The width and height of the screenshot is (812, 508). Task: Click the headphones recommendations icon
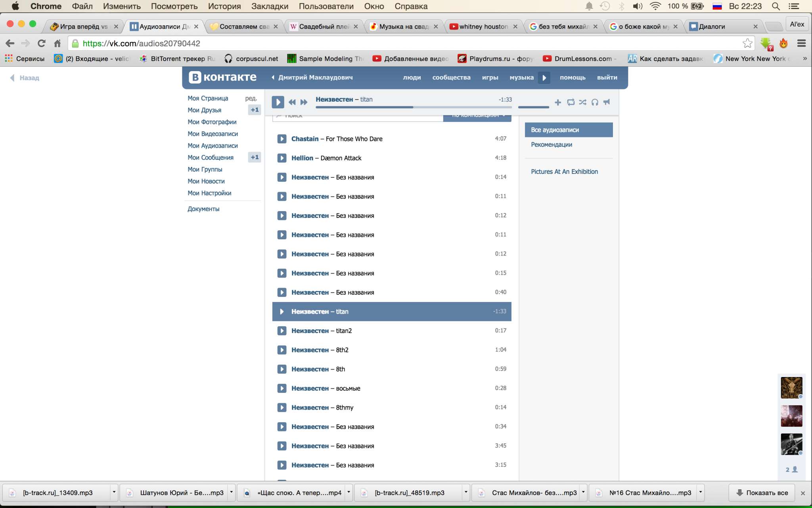click(x=595, y=102)
